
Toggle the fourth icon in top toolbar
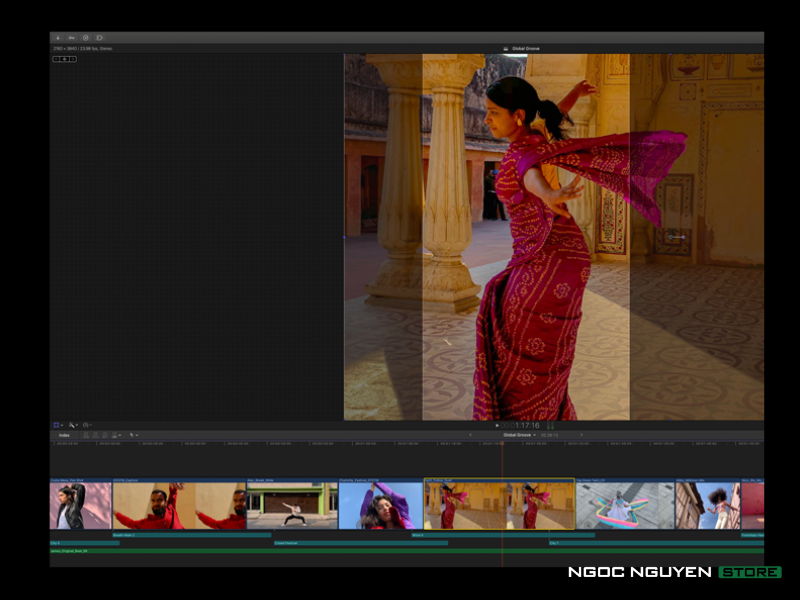tap(99, 38)
